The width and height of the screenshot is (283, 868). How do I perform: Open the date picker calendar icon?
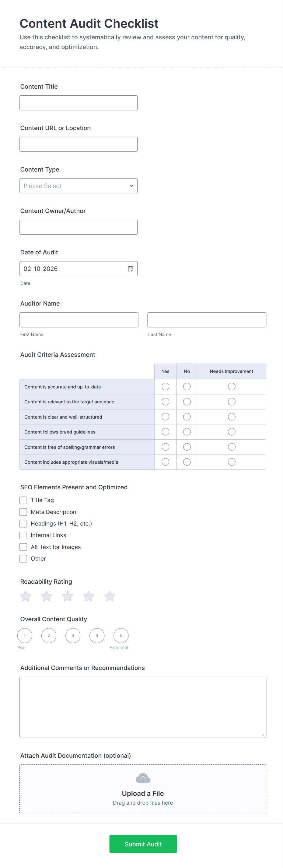(x=130, y=268)
